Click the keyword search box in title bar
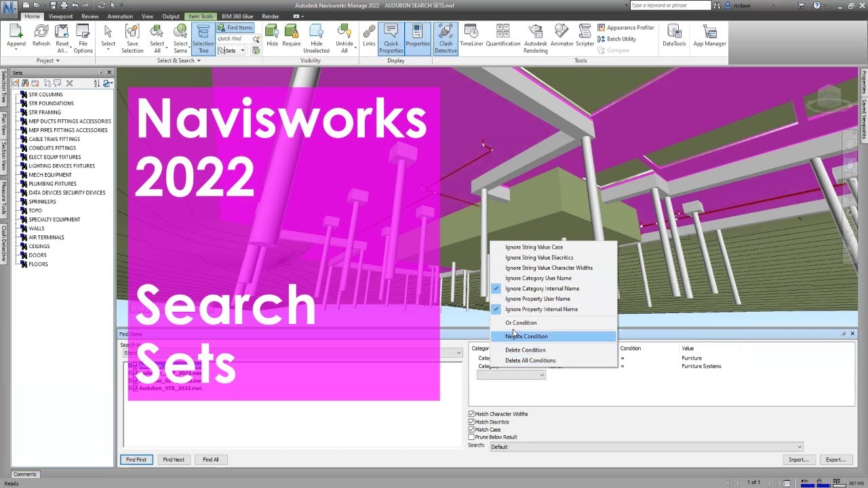Image resolution: width=868 pixels, height=488 pixels. [670, 5]
